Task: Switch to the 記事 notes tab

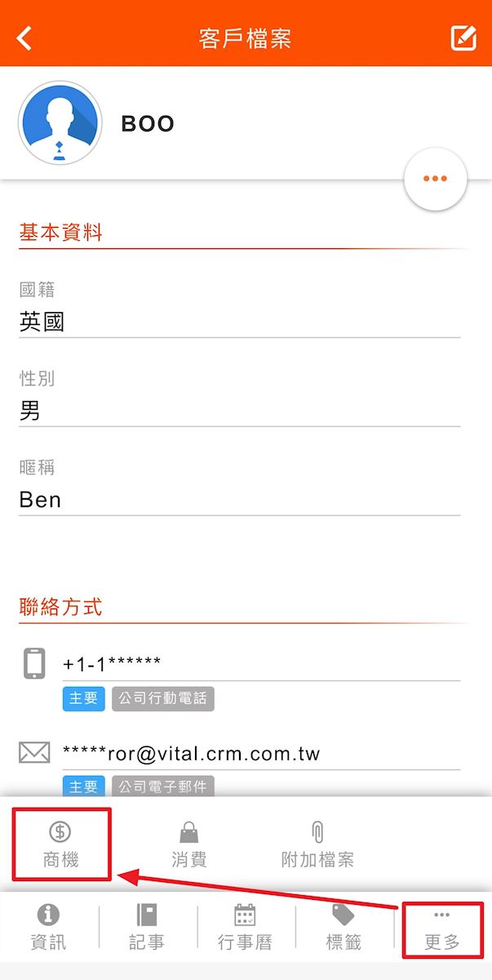Action: point(147,927)
